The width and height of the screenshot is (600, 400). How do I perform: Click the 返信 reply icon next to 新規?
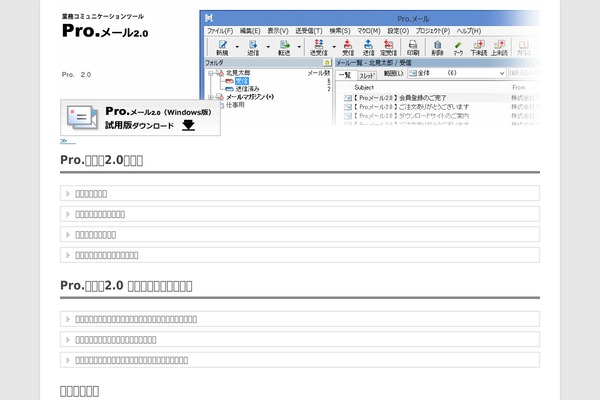253,48
